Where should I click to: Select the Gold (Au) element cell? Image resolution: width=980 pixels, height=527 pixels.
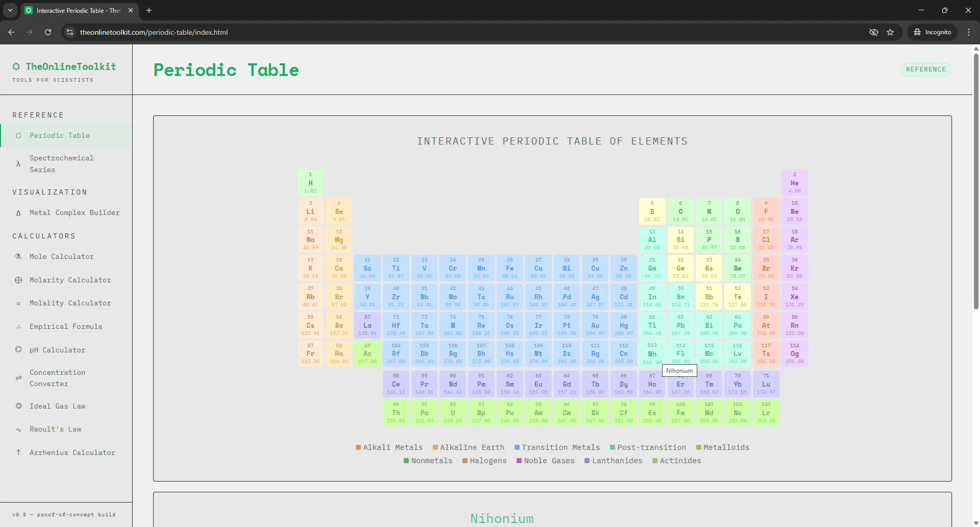595,325
